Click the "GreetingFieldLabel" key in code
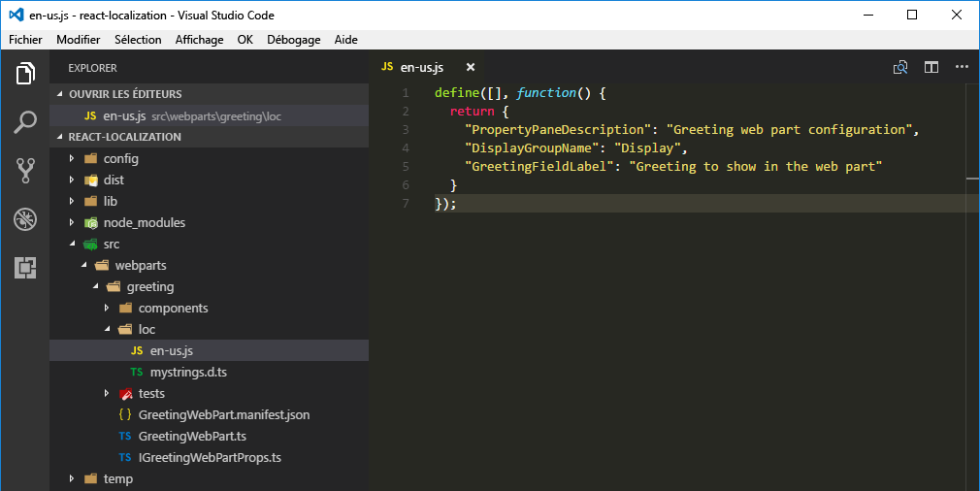The width and height of the screenshot is (980, 491). (x=539, y=166)
